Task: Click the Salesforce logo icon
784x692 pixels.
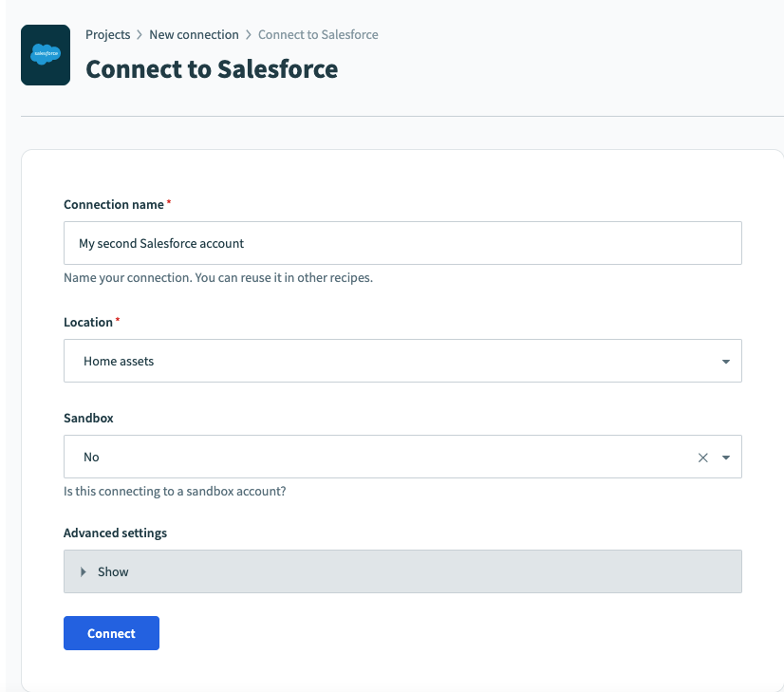Action: pyautogui.click(x=46, y=55)
